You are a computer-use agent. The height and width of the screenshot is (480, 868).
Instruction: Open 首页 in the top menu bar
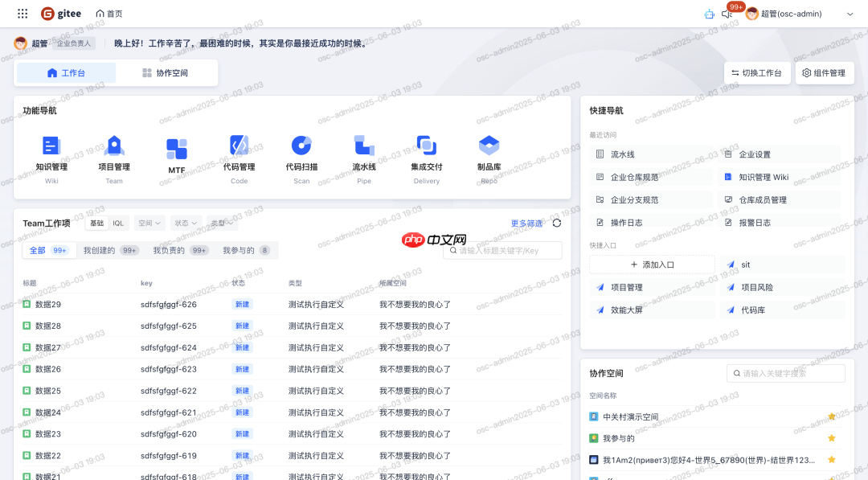(110, 14)
